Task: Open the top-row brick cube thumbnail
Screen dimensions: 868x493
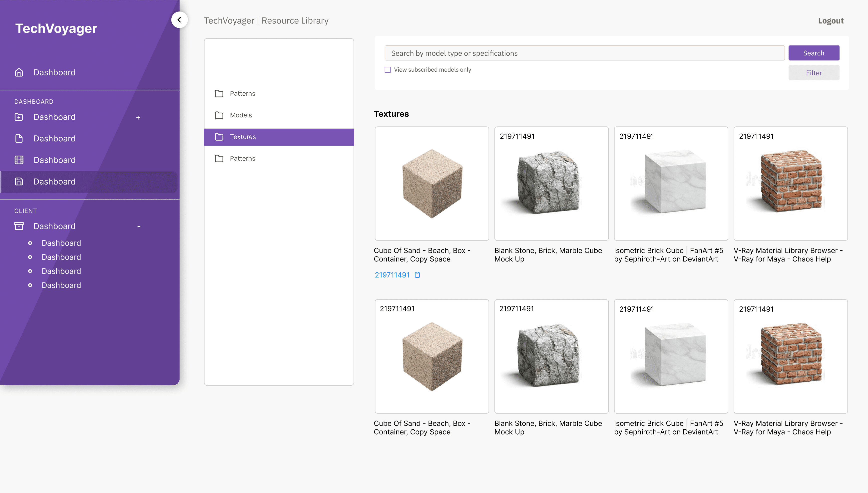Action: [791, 183]
